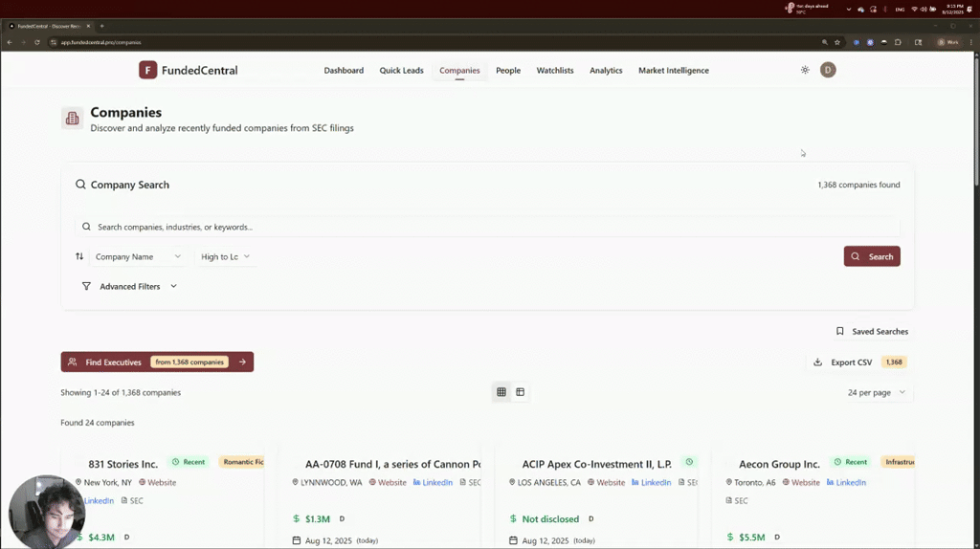The image size is (980, 549).
Task: Open 831 Stories Inc. company card
Action: point(123,464)
